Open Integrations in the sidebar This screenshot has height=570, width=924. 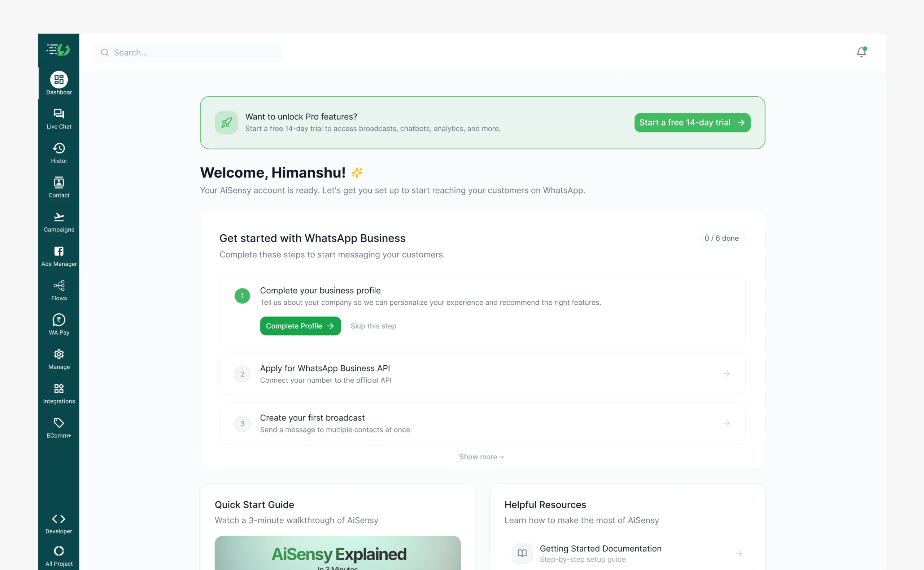point(59,393)
